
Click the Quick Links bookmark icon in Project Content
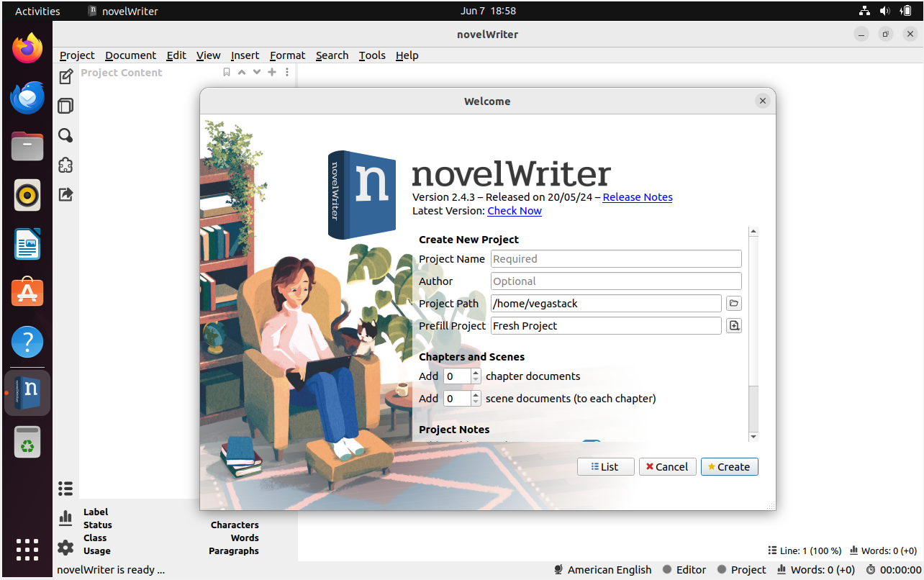[227, 72]
